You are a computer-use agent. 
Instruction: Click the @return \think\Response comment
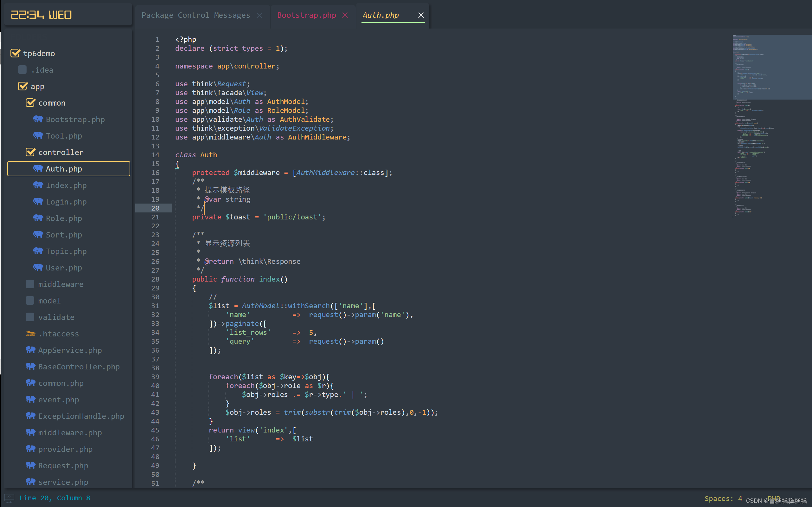coord(252,261)
